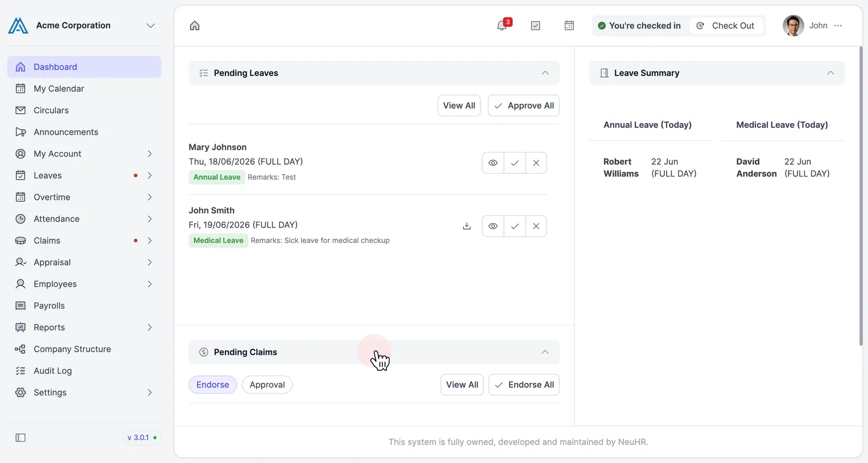Screen dimensions: 868x463
Task: Expand the Employees submenu chevron
Action: point(149,284)
